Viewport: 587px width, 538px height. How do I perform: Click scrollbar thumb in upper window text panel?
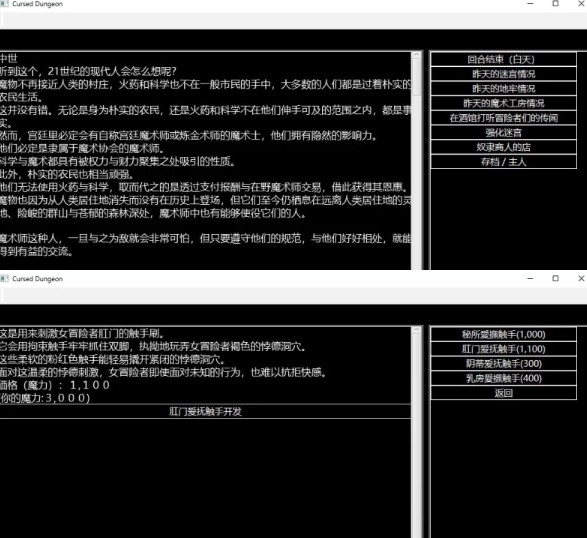coord(416,77)
